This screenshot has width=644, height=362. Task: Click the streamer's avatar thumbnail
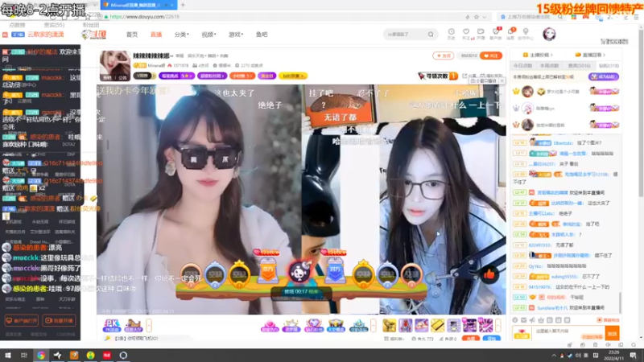pos(115,66)
